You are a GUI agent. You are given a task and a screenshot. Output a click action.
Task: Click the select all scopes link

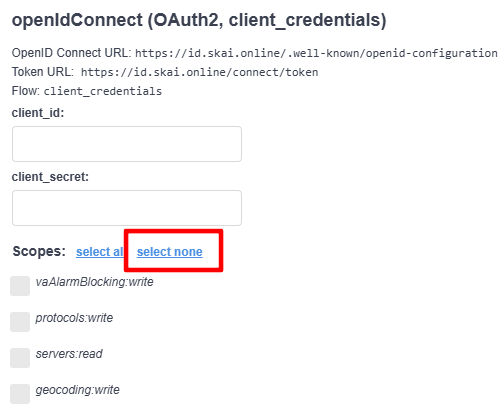(x=100, y=252)
